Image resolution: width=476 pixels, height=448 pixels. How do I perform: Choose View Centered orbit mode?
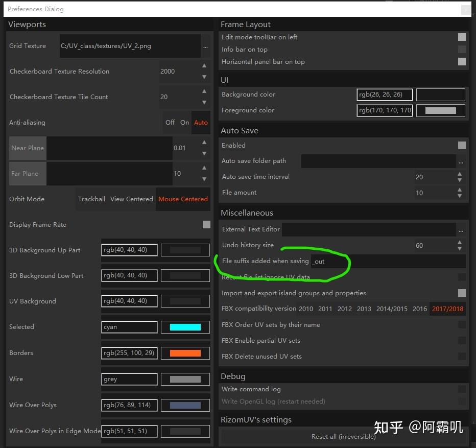tap(131, 199)
